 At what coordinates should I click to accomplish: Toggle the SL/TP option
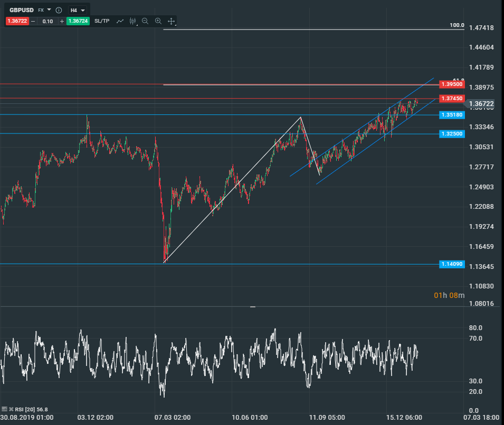[x=102, y=21]
